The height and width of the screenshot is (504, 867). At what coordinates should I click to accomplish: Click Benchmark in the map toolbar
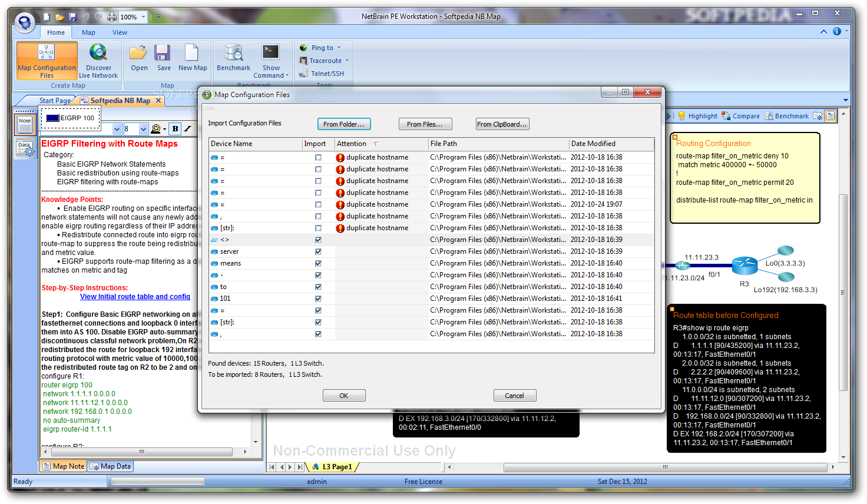786,116
